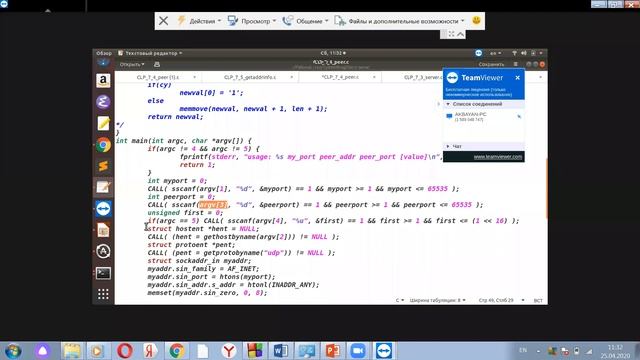Switch to the CLP_7_4_peer (1).c tab
Image resolution: width=640 pixels, height=360 pixels.
coord(158,77)
